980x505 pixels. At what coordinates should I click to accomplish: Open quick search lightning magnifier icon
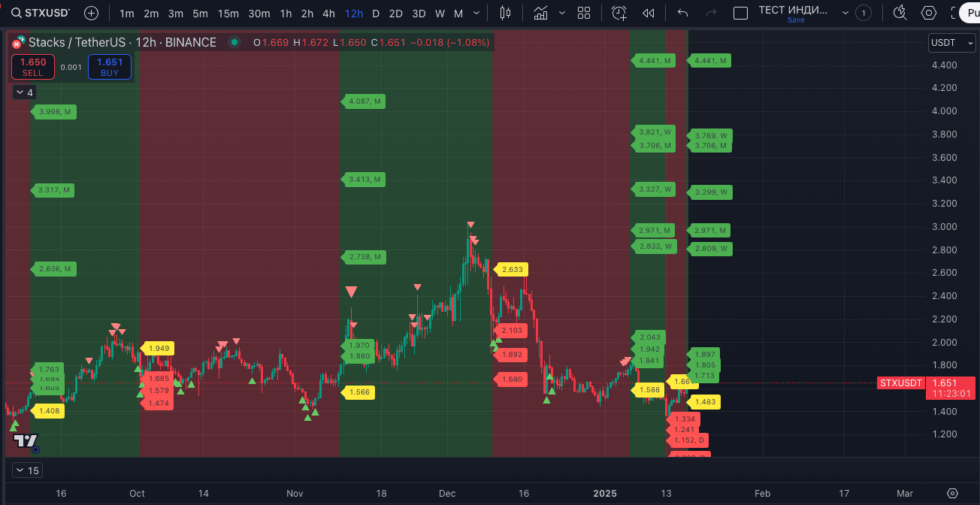pyautogui.click(x=900, y=13)
